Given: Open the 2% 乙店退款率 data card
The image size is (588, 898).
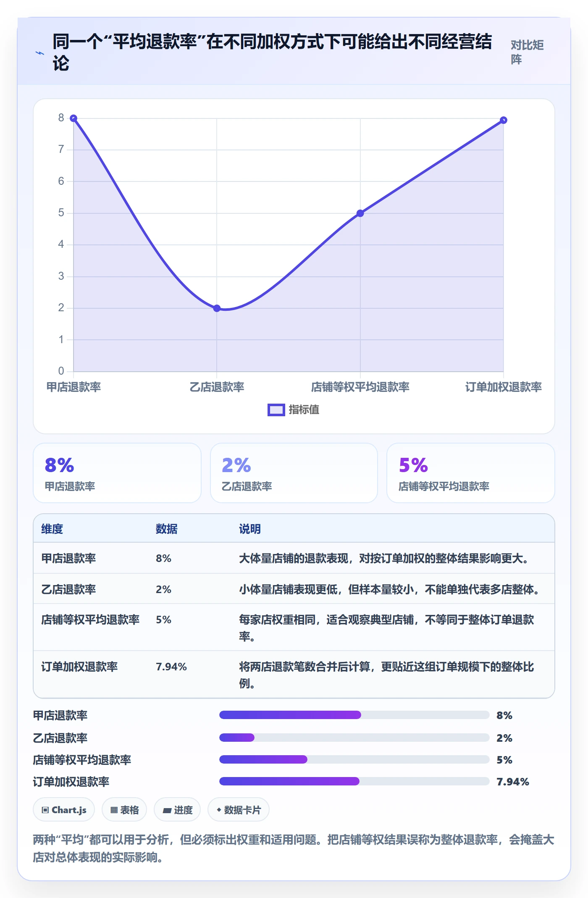Looking at the screenshot, I should (x=294, y=473).
